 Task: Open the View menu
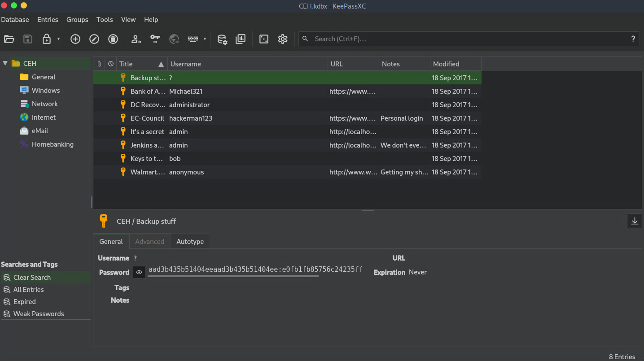tap(128, 20)
